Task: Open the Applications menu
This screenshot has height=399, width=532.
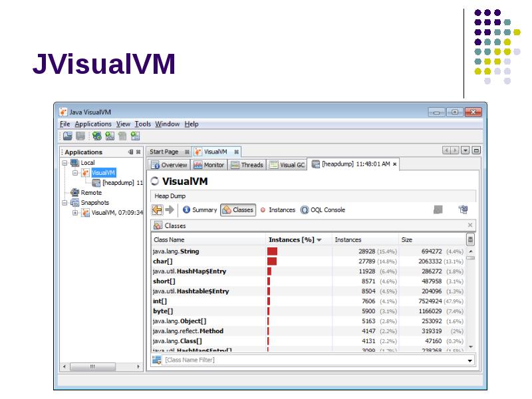Action: click(x=93, y=124)
